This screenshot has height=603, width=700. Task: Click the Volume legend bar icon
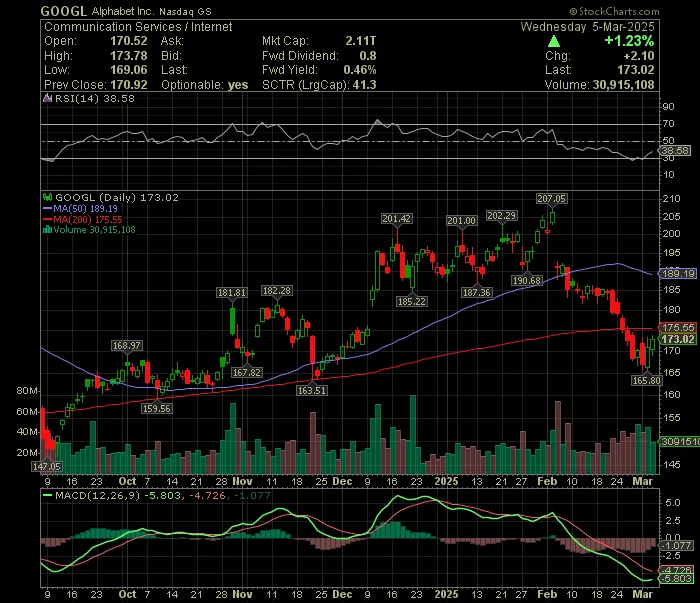click(47, 230)
